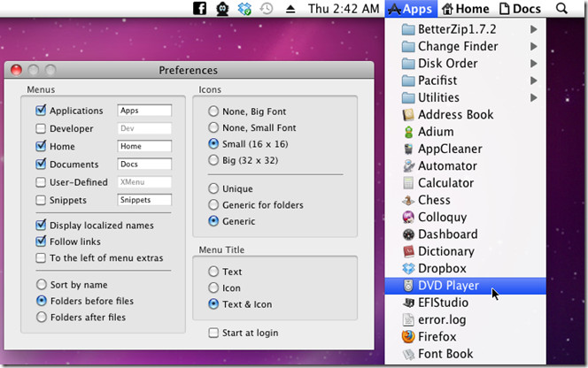The height and width of the screenshot is (368, 588).
Task: Click the Chess icon in Apps menu
Action: pos(408,200)
